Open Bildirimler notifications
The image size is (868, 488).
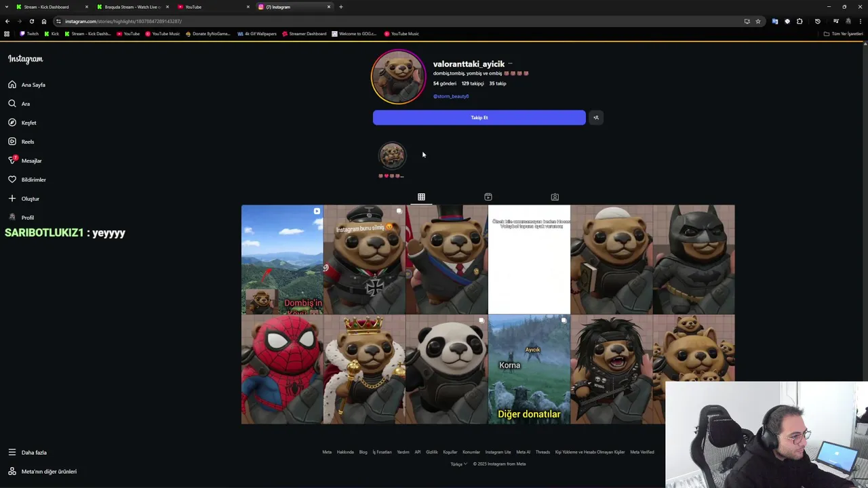27,180
